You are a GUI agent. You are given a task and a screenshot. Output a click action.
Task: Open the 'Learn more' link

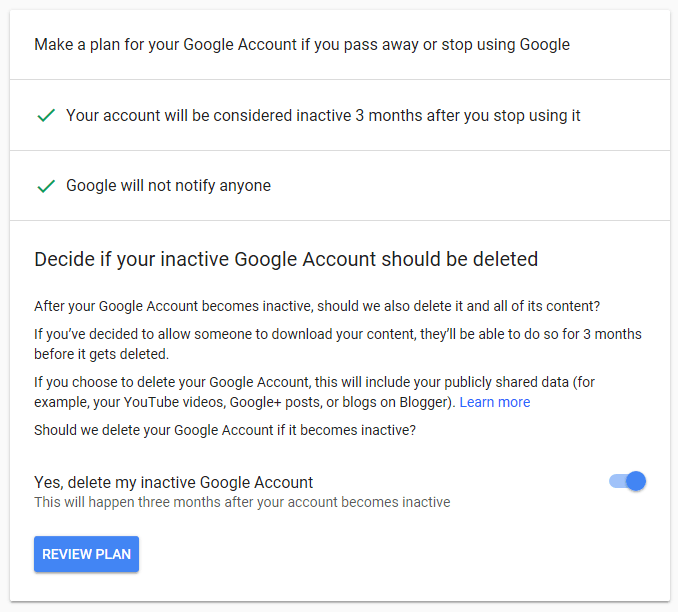pyautogui.click(x=494, y=402)
